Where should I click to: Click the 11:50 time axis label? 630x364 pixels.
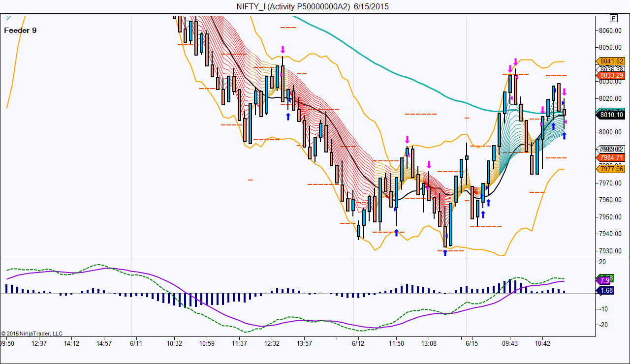(396, 343)
